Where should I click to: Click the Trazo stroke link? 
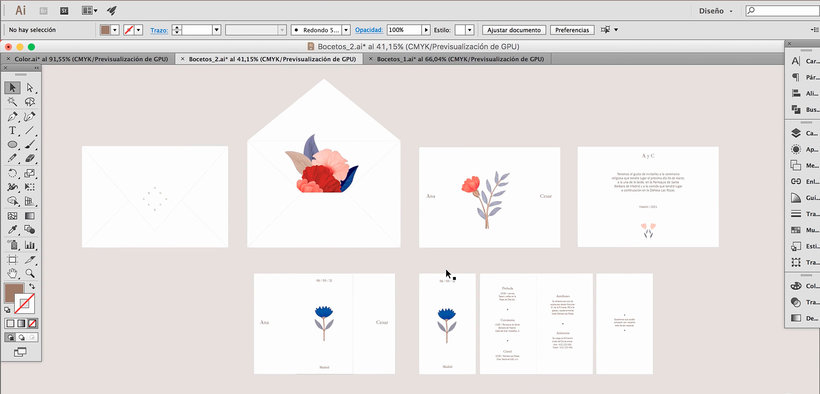click(159, 30)
